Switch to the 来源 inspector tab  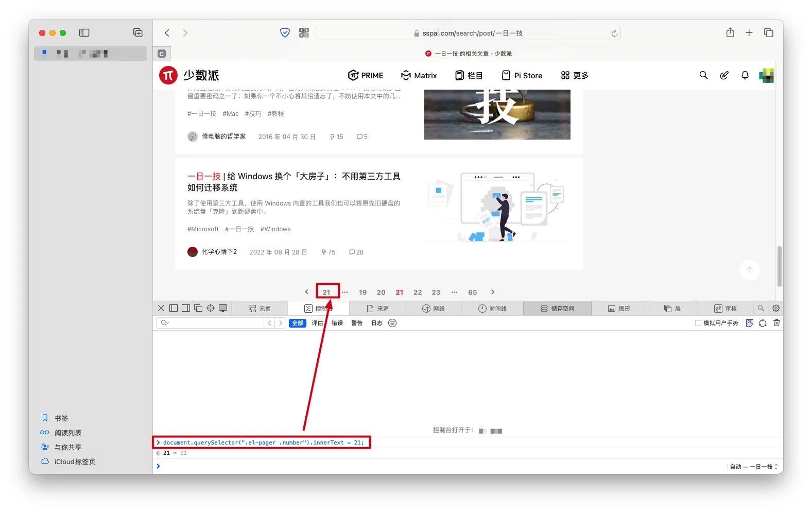(x=378, y=309)
